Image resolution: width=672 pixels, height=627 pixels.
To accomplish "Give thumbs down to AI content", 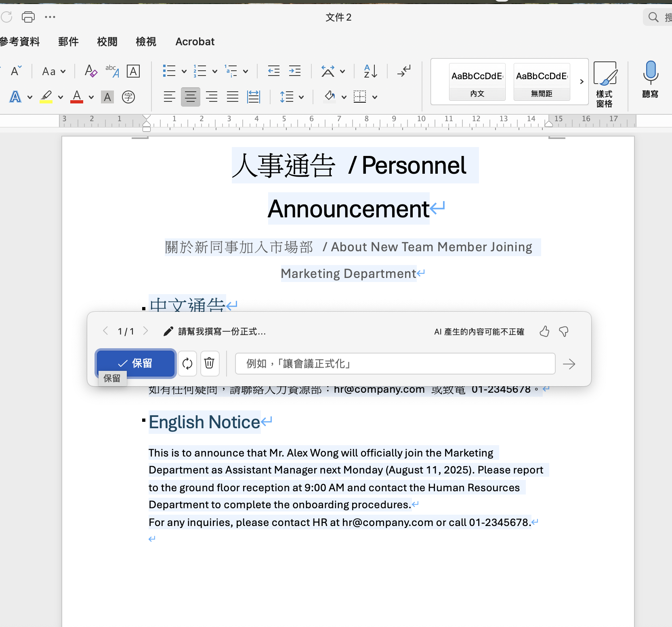I will (564, 332).
